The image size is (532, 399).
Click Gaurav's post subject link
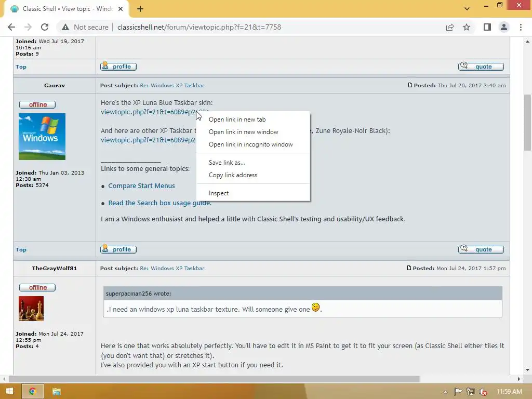(172, 86)
